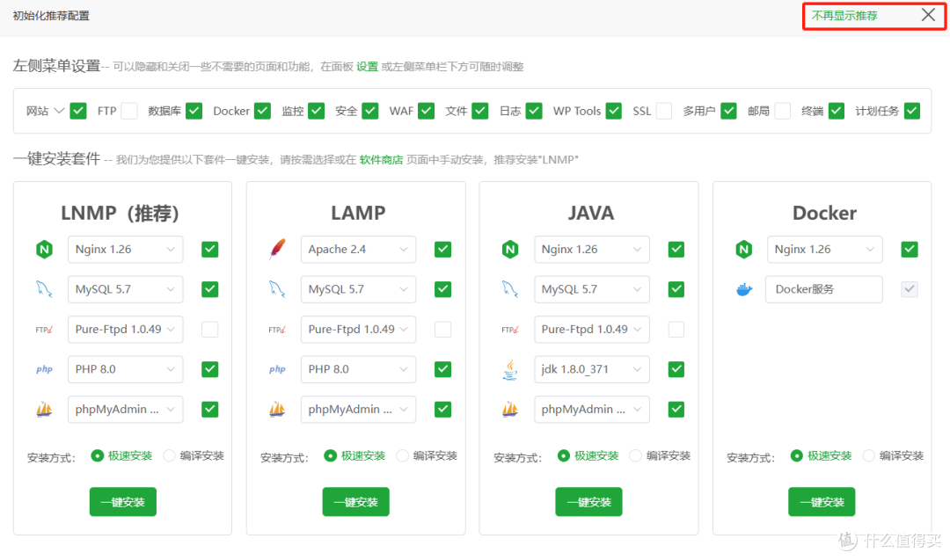The width and height of the screenshot is (950, 560).
Task: Uncheck the 网站 menu checkbox
Action: pos(78,111)
